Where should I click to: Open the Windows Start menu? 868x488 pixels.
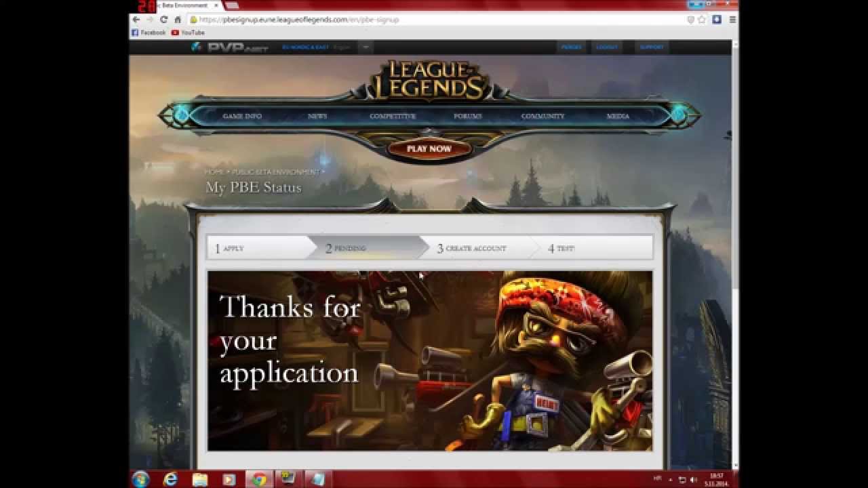pyautogui.click(x=141, y=479)
